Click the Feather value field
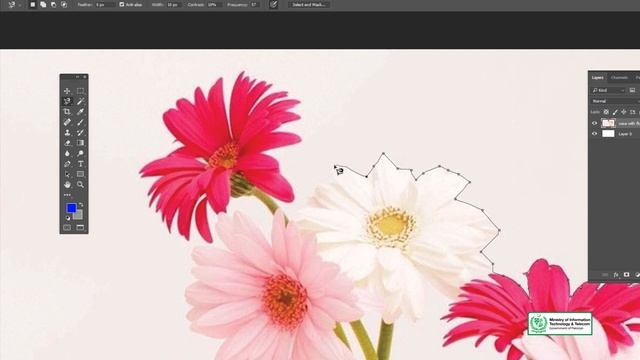 click(104, 4)
